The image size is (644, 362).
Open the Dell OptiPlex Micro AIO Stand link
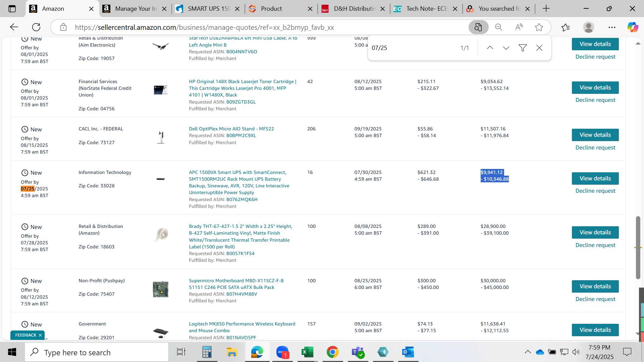[231, 129]
